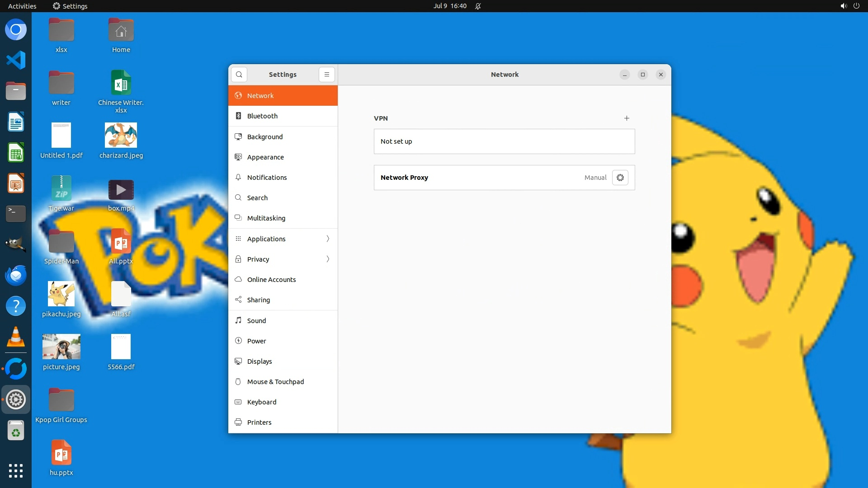
Task: Add a VPN with plus icon
Action: 627,118
